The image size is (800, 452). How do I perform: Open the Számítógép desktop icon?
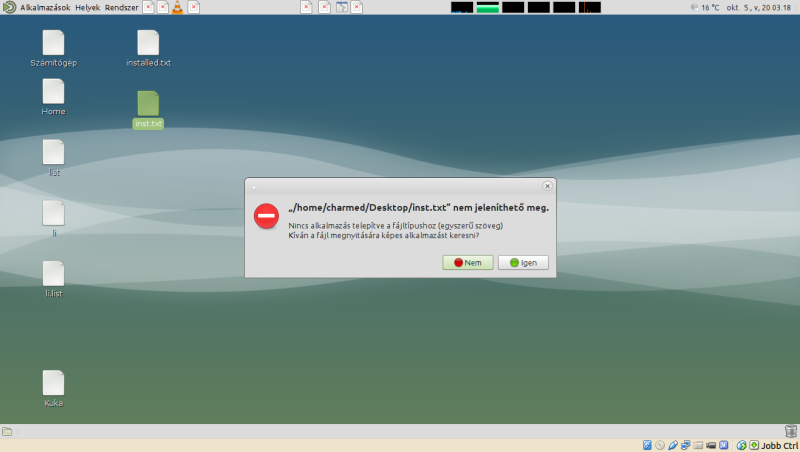pos(53,43)
